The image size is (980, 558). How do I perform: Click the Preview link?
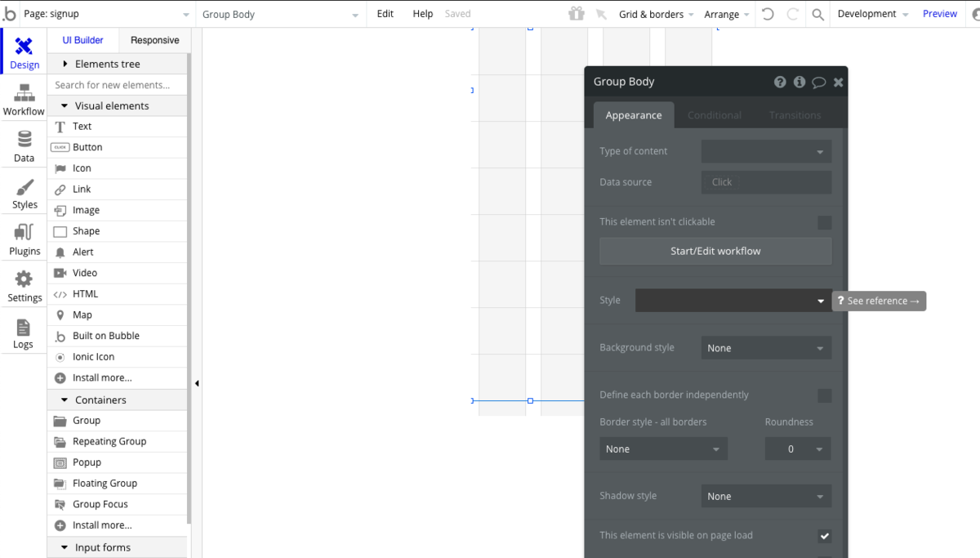tap(940, 14)
